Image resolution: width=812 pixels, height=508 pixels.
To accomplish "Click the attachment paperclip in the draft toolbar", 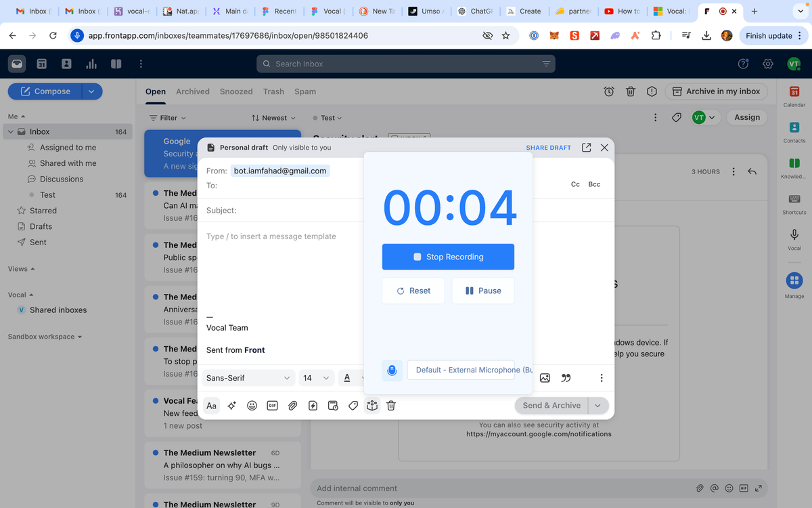I will tap(292, 406).
